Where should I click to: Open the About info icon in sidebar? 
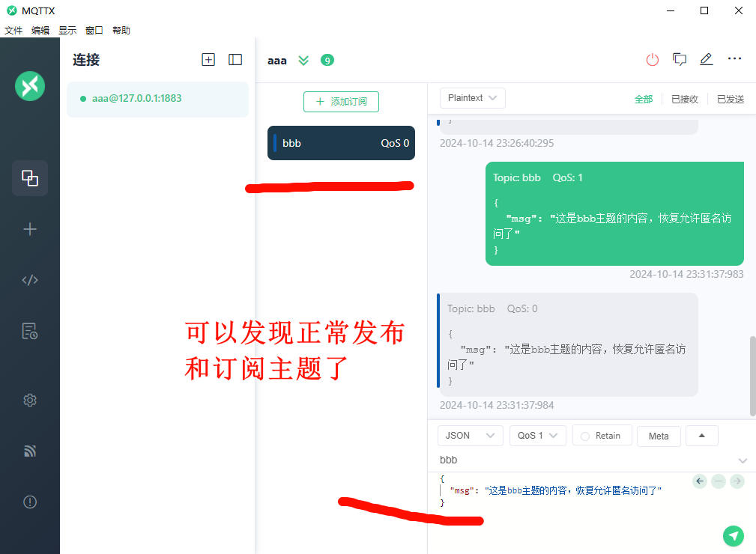30,502
